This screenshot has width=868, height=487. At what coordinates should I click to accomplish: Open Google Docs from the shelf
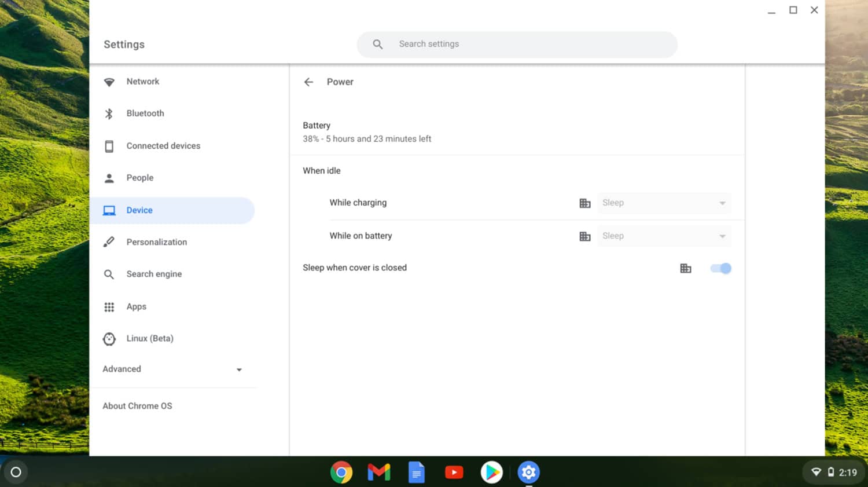click(x=417, y=473)
